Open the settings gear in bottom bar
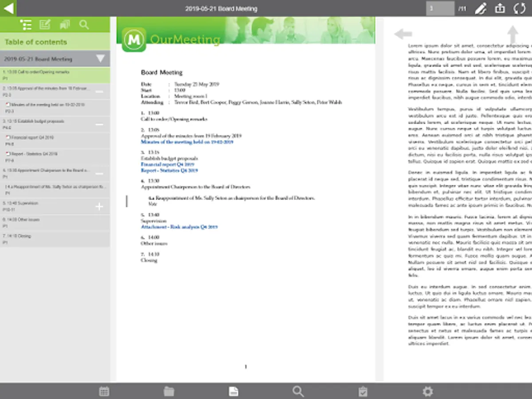 (427, 391)
